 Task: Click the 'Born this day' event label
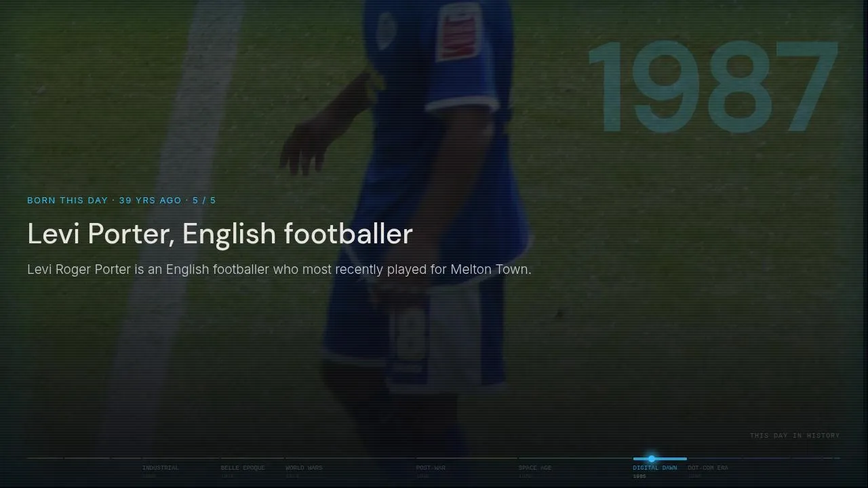[121, 201]
